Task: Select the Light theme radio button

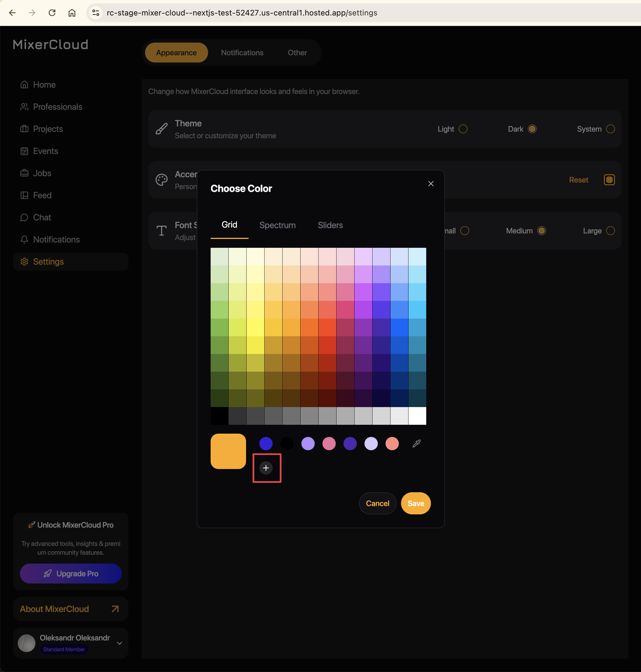Action: [x=463, y=129]
